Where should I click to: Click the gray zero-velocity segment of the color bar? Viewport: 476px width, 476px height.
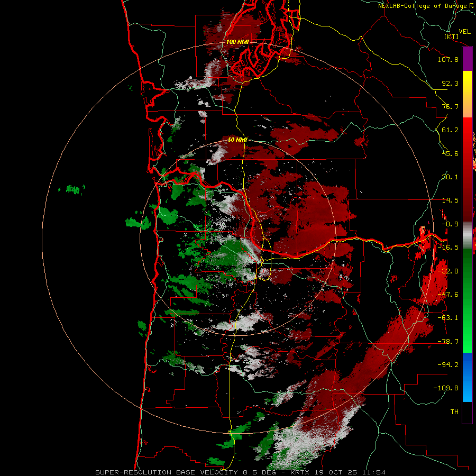[467, 235]
